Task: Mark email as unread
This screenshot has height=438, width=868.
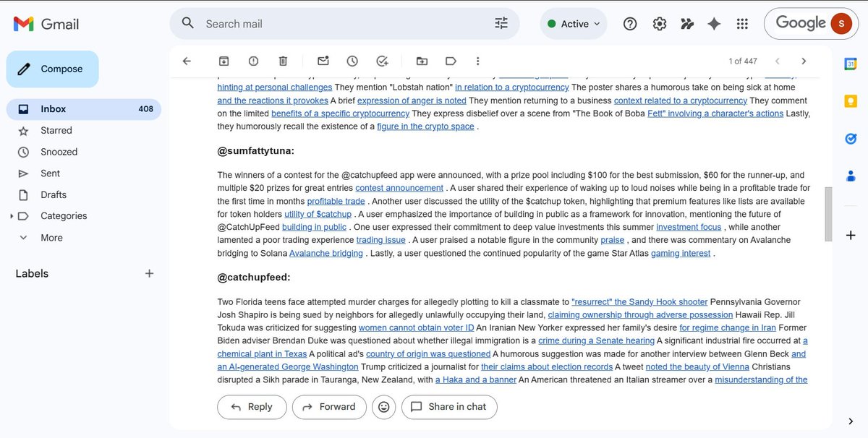Action: (323, 61)
